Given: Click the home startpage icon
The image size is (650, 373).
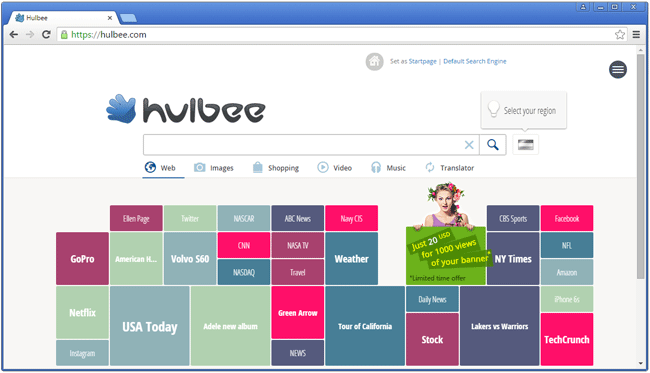Looking at the screenshot, I should tap(374, 62).
